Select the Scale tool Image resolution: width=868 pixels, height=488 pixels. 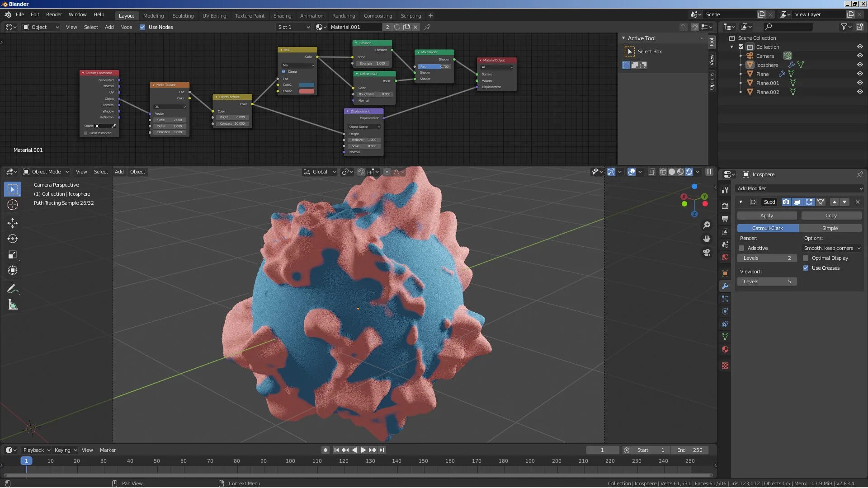[13, 255]
